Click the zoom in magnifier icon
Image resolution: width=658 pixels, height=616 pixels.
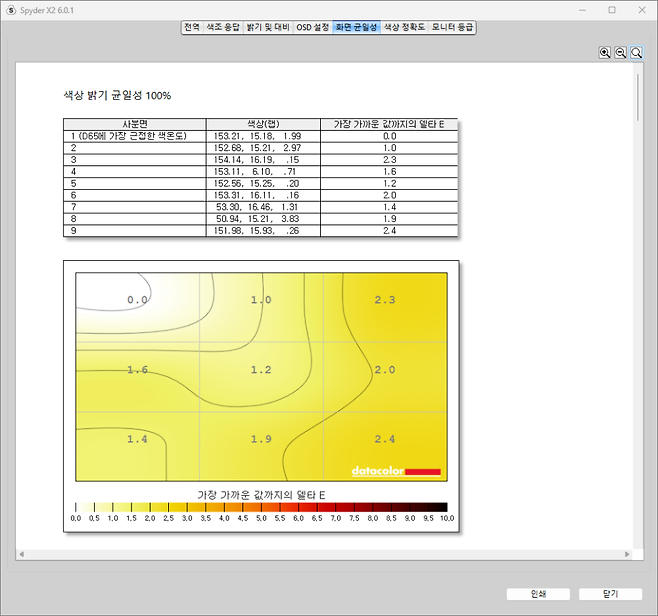605,53
